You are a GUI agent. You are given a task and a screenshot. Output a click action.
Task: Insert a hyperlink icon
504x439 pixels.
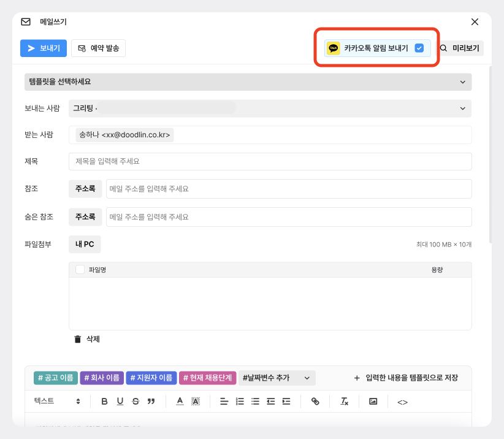click(x=316, y=402)
